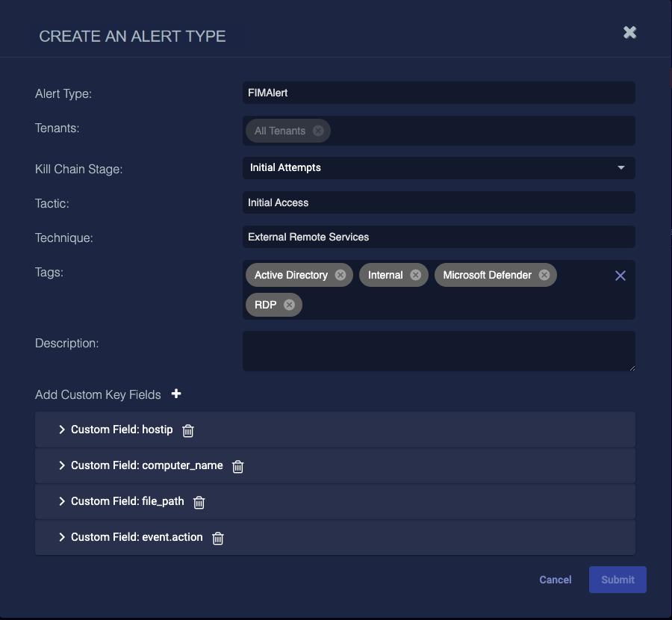Remove the event.action custom field
672x620 pixels.
[218, 538]
